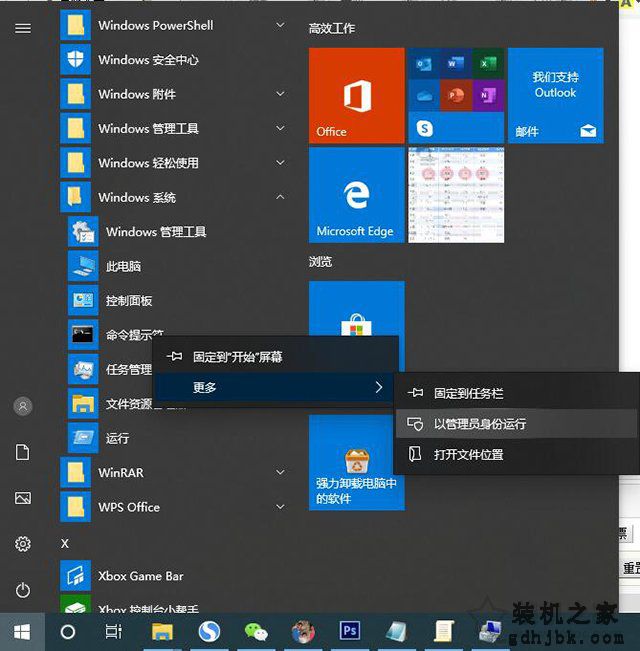
Task: Open Pictures icon in Start sidebar
Action: point(23,498)
